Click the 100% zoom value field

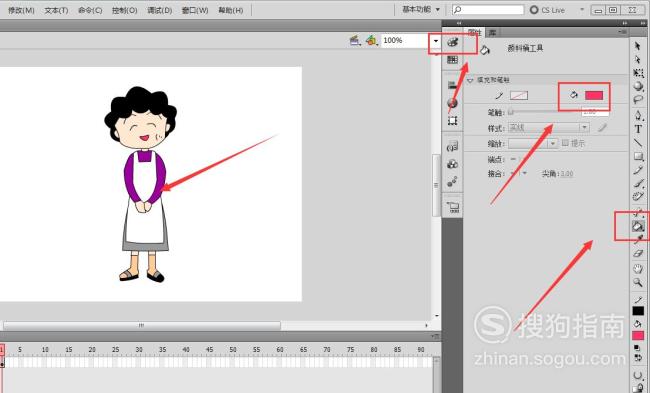(405, 41)
